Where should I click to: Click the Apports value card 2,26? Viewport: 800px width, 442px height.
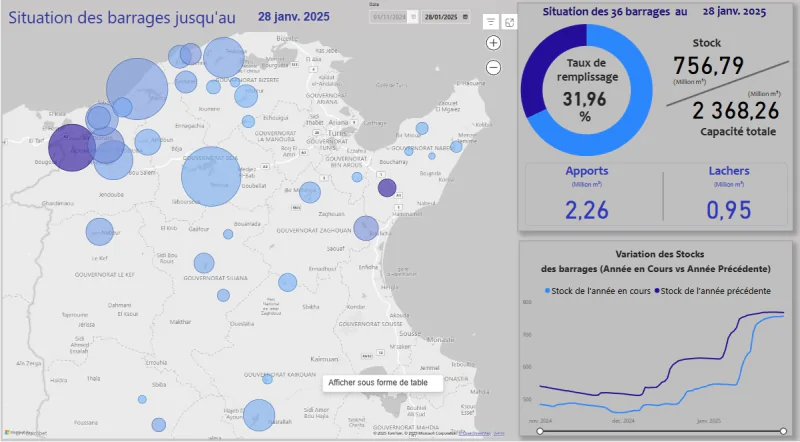586,210
